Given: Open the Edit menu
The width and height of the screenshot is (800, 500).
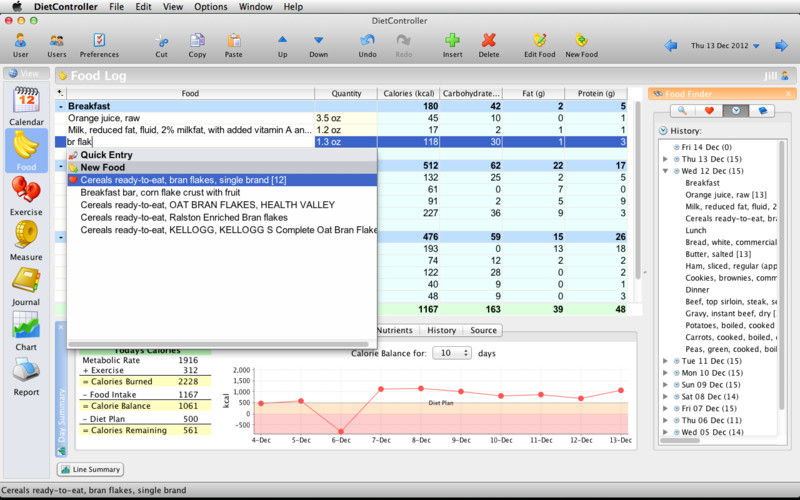Looking at the screenshot, I should pos(143,7).
